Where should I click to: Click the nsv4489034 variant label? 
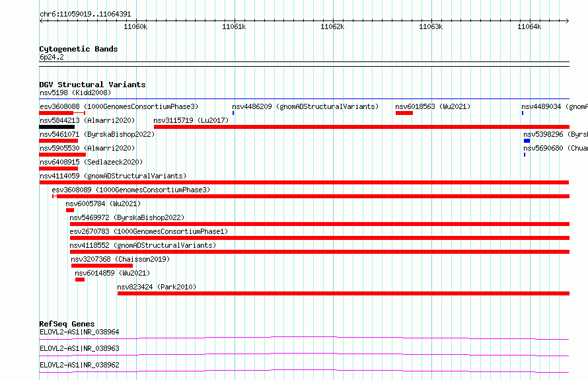[x=554, y=106]
